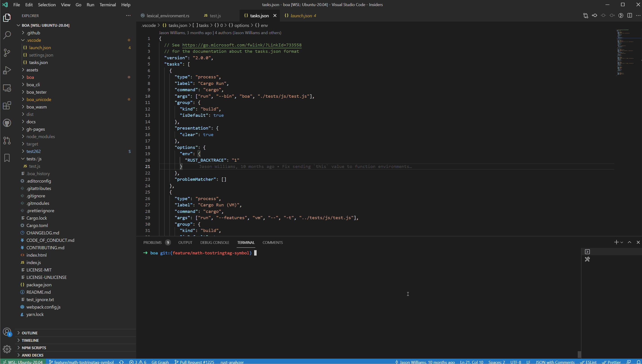Open a new terminal with the plus icon

click(x=616, y=242)
